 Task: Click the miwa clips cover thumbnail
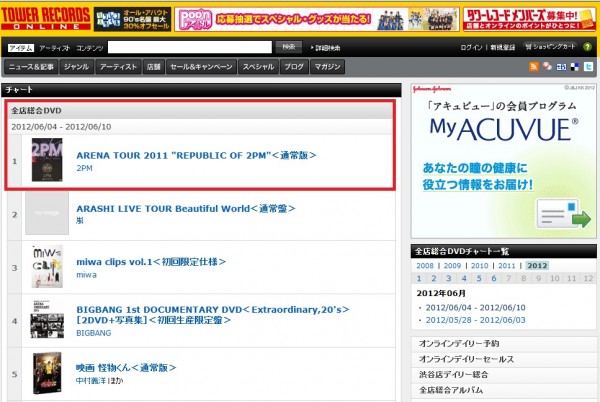click(x=47, y=266)
